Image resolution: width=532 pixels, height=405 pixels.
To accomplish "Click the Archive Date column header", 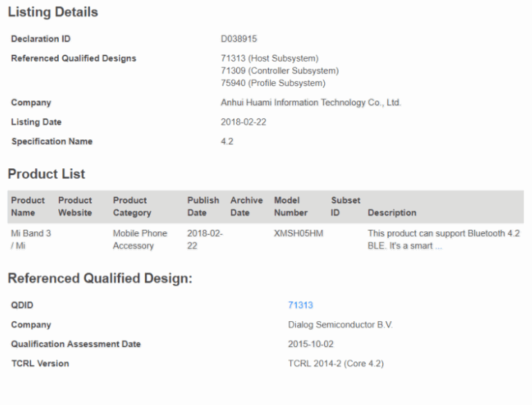I will 247,206.
